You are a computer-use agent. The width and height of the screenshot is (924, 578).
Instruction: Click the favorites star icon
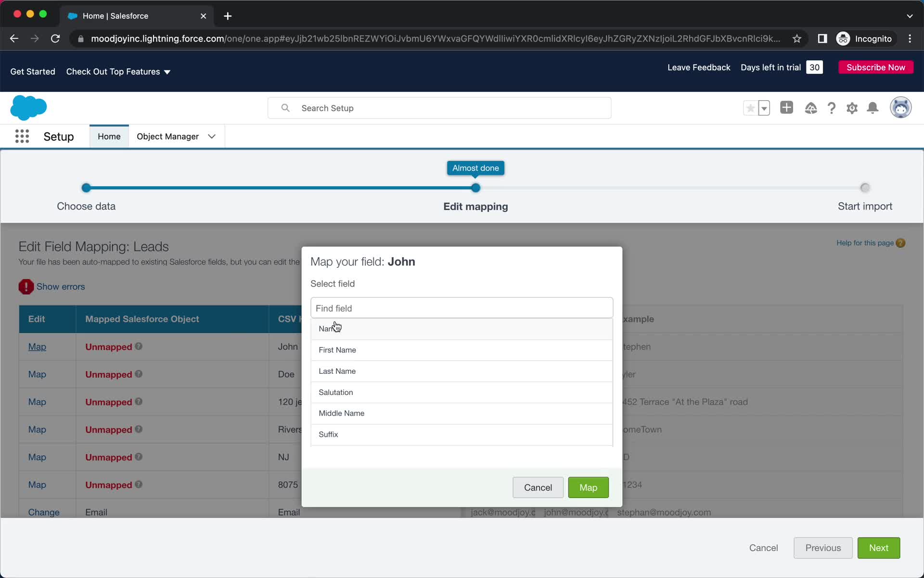pyautogui.click(x=750, y=108)
